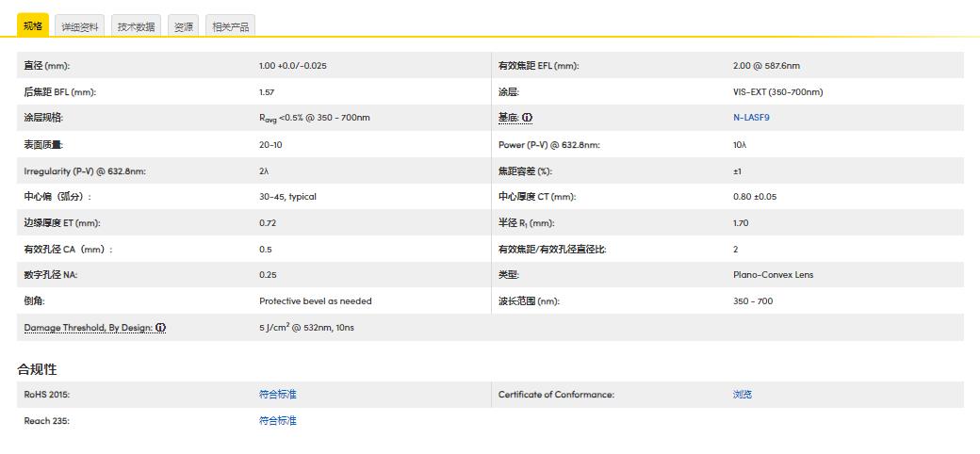The image size is (980, 454).
Task: Click the Protective bevel as needed text
Action: (315, 301)
